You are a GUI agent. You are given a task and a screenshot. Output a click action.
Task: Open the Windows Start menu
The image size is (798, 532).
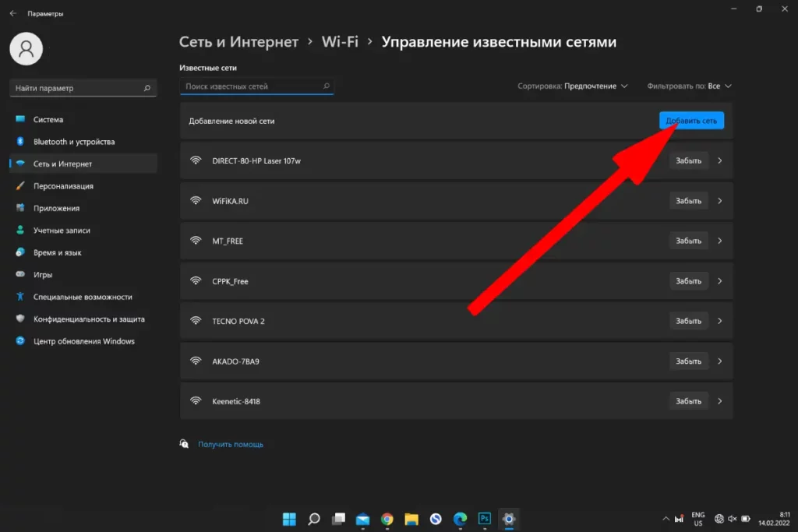290,519
